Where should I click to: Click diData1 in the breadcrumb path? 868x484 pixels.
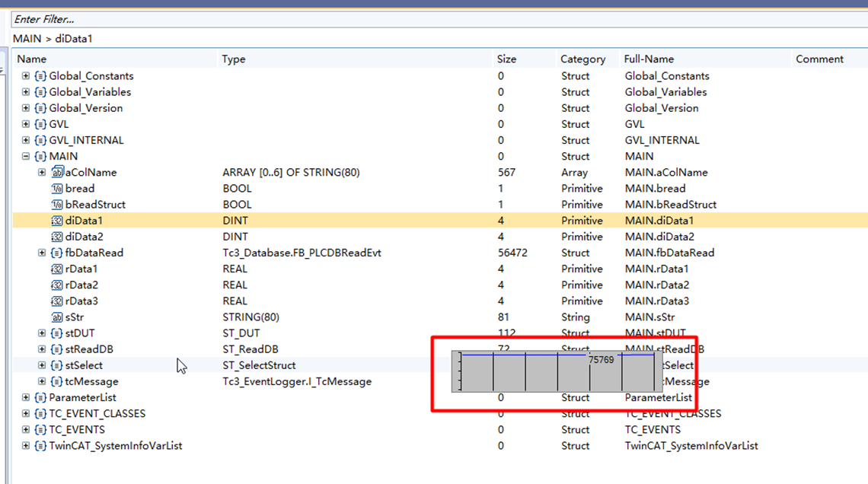coord(74,39)
